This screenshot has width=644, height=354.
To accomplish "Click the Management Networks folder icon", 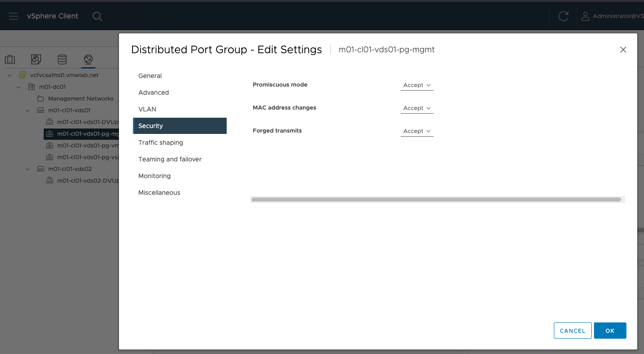I will [x=40, y=98].
